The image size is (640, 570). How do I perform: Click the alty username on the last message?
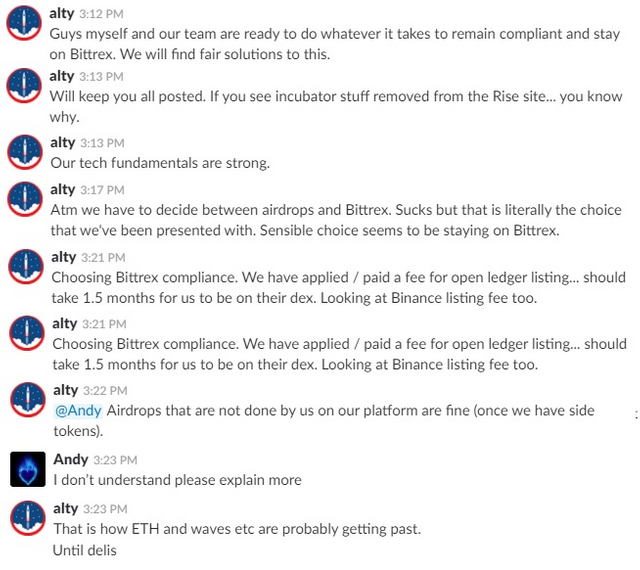tap(66, 508)
